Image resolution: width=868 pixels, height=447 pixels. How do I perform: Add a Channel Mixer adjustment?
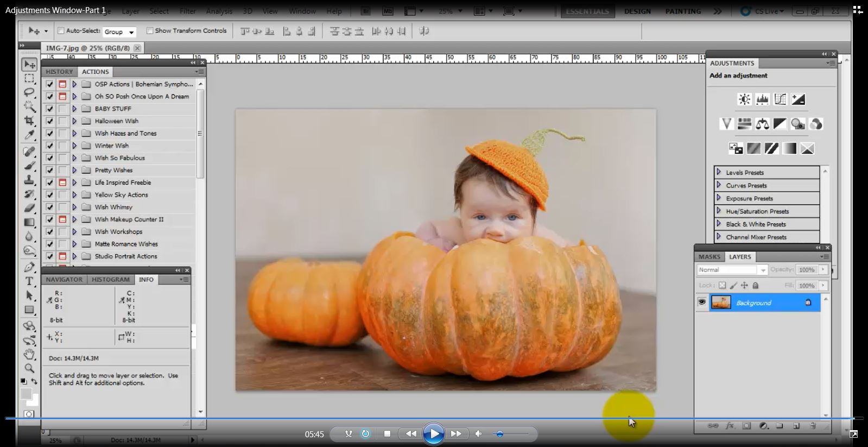pyautogui.click(x=816, y=124)
